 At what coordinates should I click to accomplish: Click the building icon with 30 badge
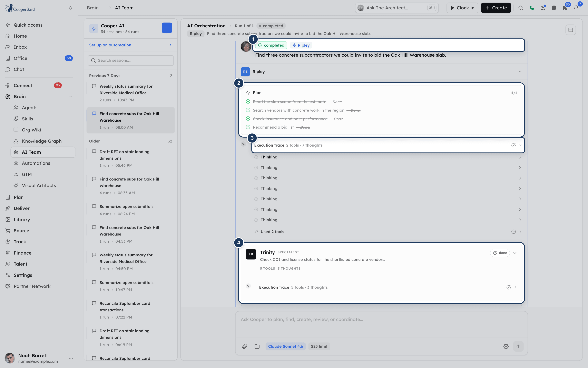click(x=565, y=8)
